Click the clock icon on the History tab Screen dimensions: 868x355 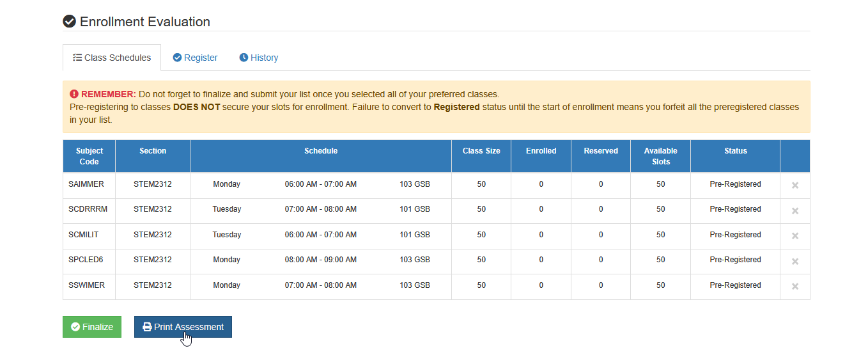pos(244,58)
